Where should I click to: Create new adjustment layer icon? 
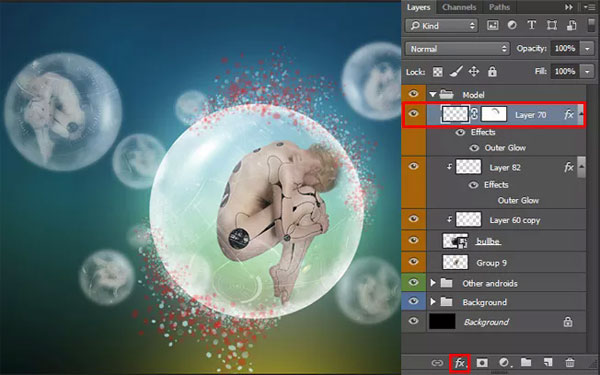point(504,362)
